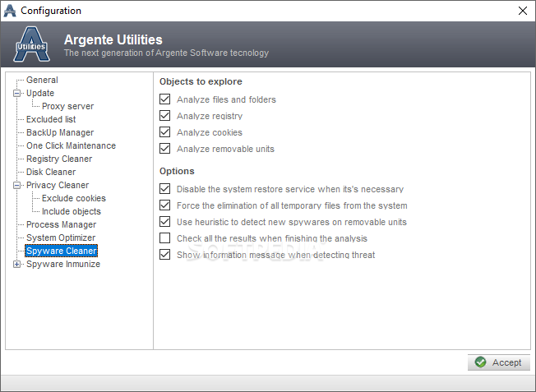This screenshot has height=392, width=536.
Task: Toggle Use heuristic to detect new spywares
Action: (x=164, y=221)
